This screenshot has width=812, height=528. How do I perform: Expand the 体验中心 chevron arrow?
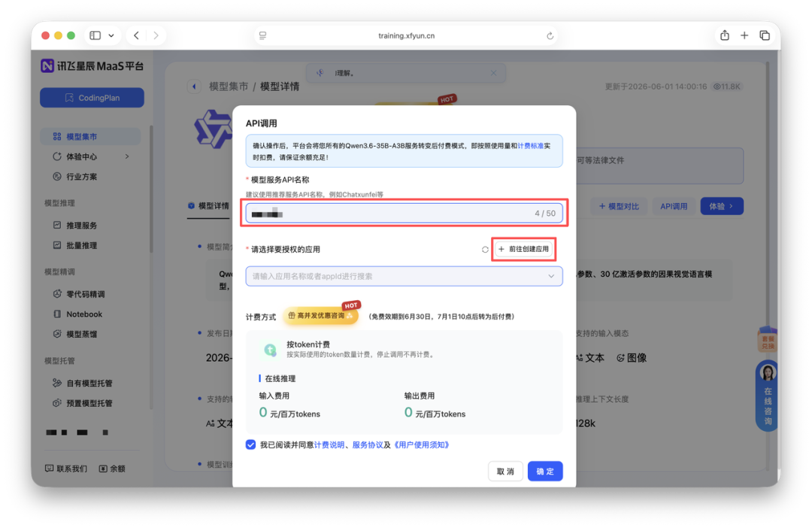[x=127, y=156]
